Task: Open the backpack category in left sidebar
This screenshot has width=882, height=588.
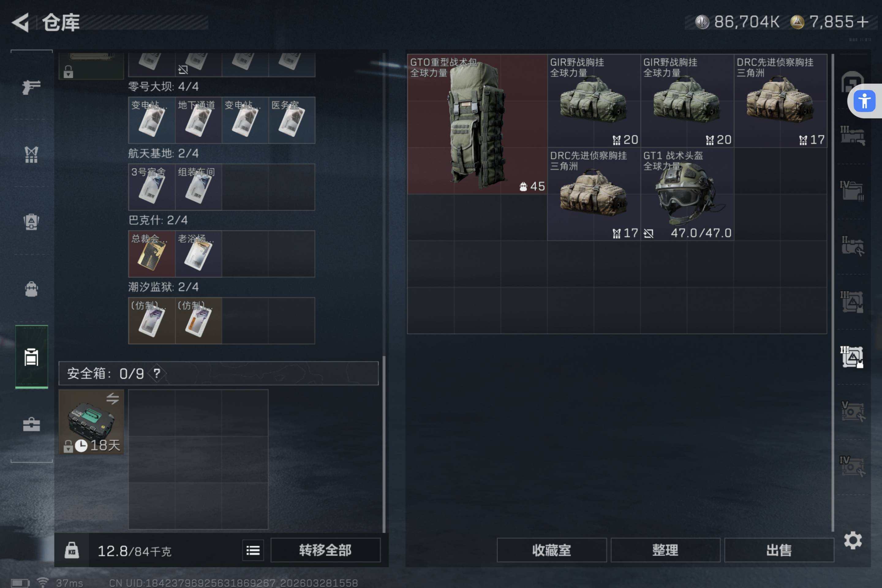Action: point(31,289)
